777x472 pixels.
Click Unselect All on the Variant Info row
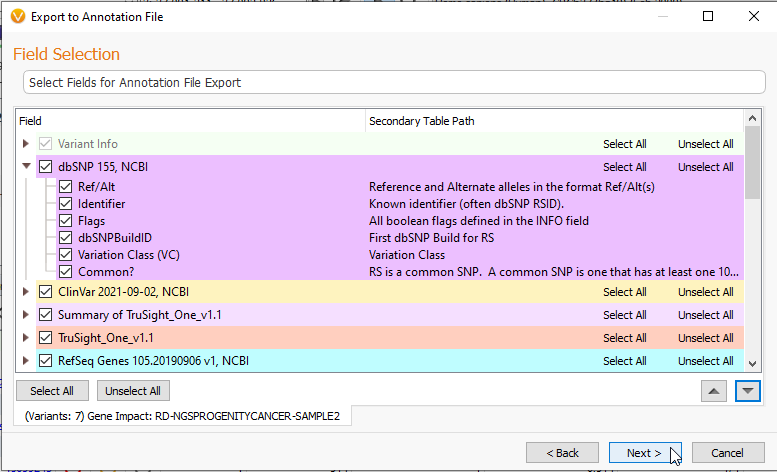pos(706,144)
